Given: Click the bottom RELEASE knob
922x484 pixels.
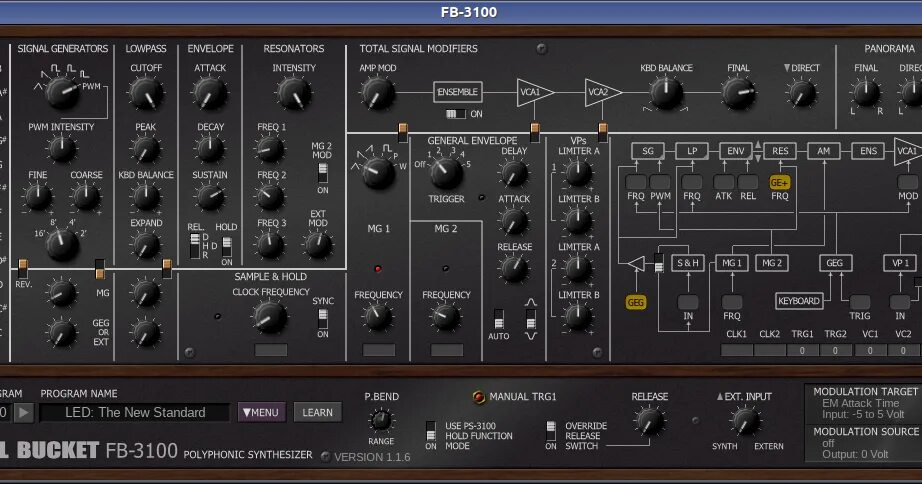Looking at the screenshot, I should [x=649, y=421].
